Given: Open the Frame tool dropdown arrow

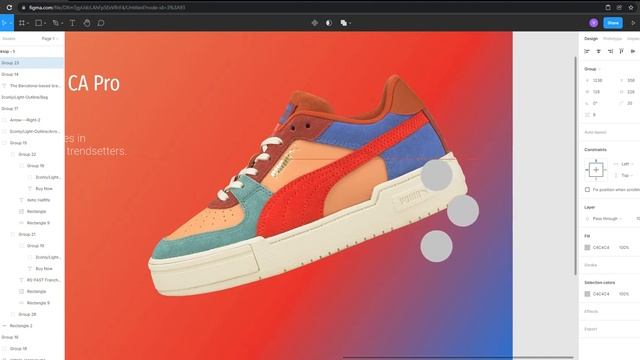Looking at the screenshot, I should tap(28, 24).
